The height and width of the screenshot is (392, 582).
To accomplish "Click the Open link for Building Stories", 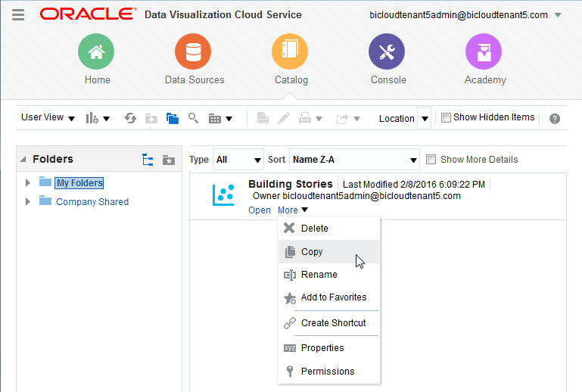I will (260, 210).
